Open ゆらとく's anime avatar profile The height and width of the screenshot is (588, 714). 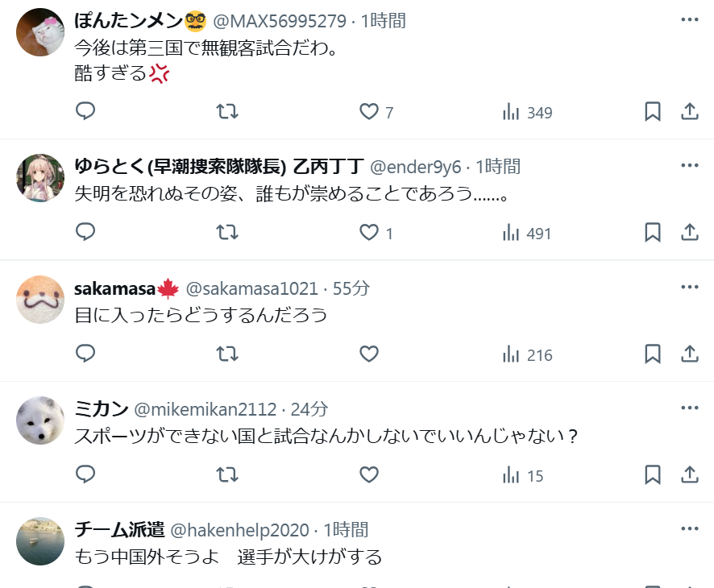(x=40, y=178)
